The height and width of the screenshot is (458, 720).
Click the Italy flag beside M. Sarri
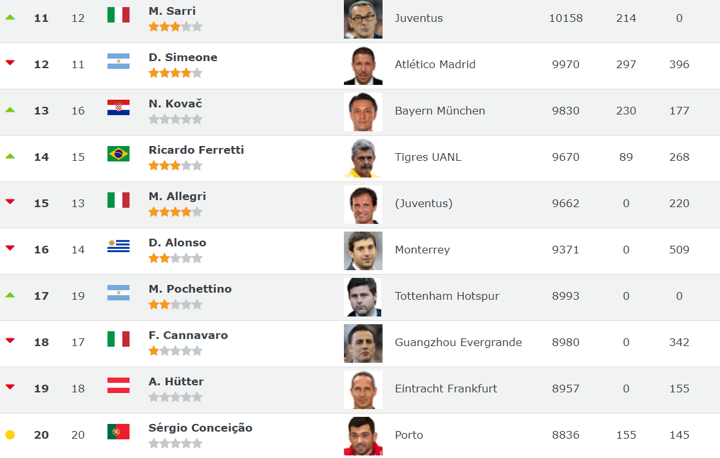[x=118, y=15]
